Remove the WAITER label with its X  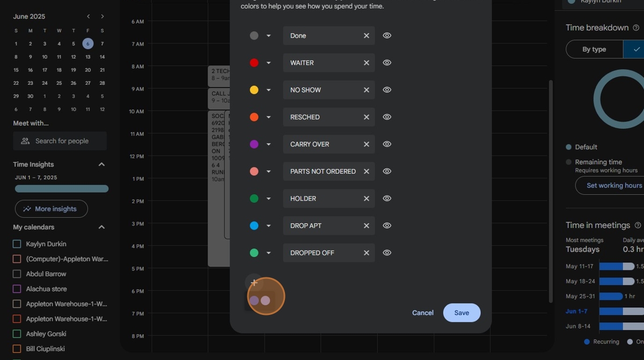[367, 63]
